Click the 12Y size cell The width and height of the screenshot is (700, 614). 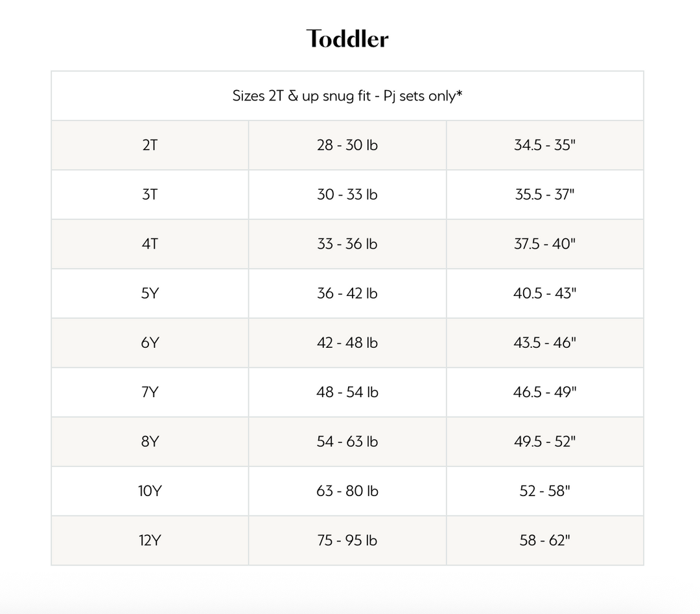(x=150, y=540)
